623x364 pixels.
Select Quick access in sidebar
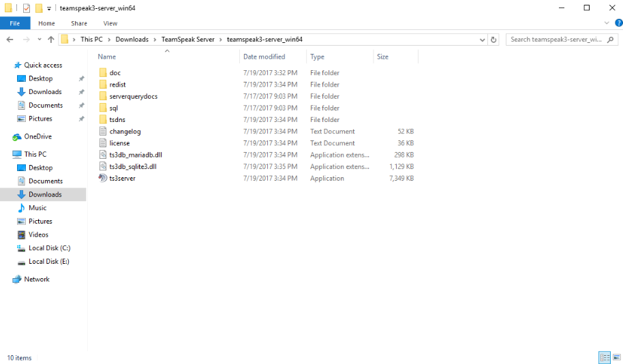tap(43, 65)
